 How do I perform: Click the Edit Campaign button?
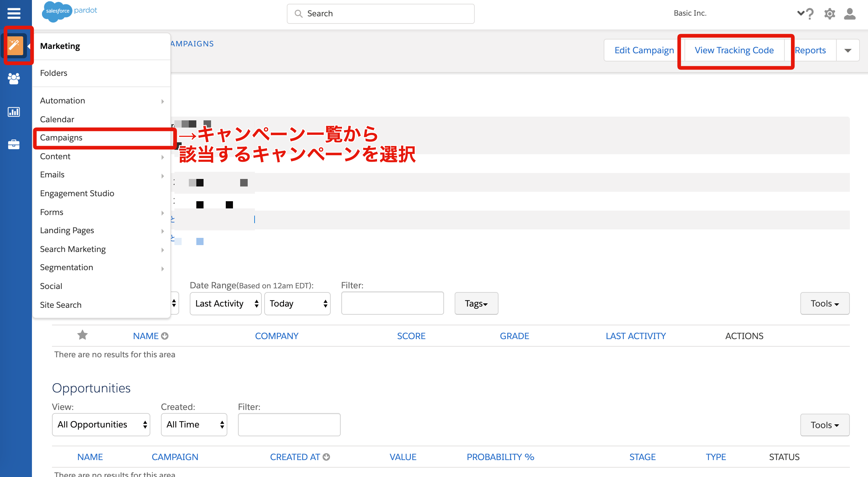pyautogui.click(x=644, y=50)
